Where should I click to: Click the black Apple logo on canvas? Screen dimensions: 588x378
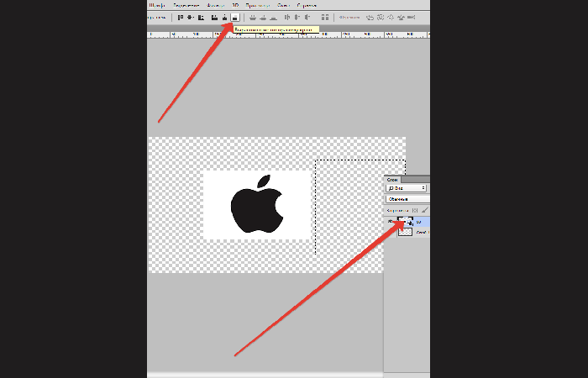click(256, 204)
